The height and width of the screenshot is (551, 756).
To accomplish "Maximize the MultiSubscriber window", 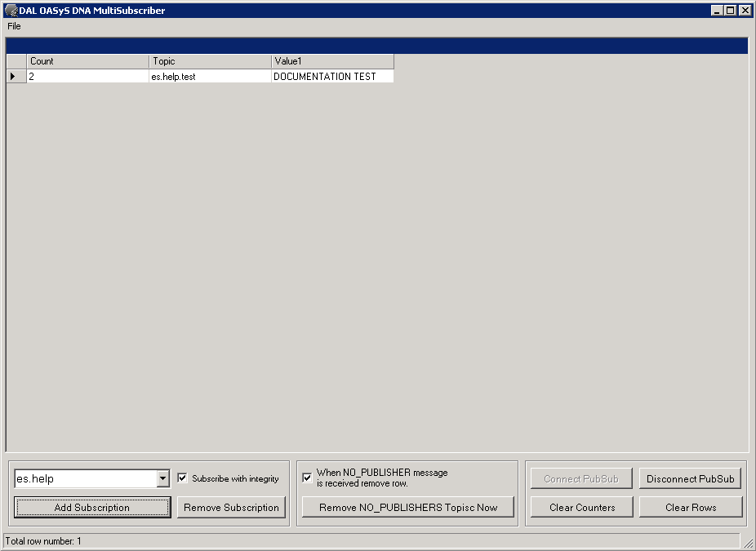I will point(730,11).
